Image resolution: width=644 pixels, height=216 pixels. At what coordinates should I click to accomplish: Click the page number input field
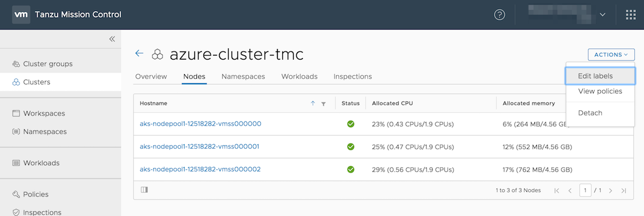pyautogui.click(x=586, y=190)
